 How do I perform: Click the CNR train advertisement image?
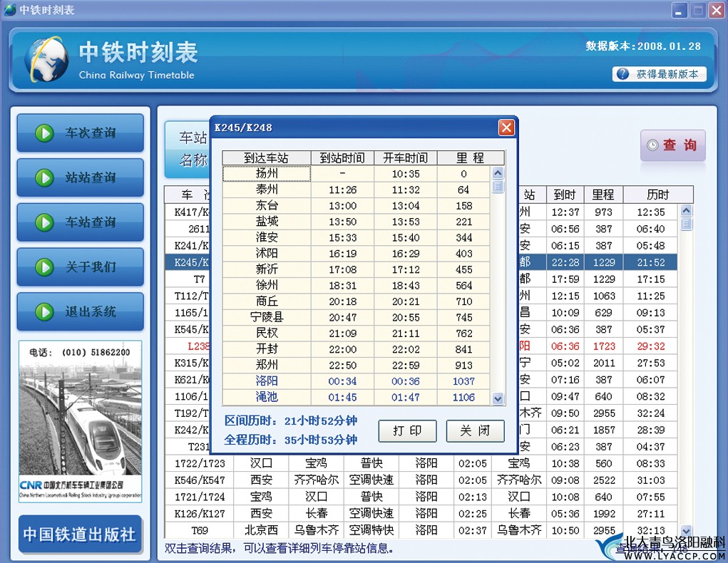[x=81, y=421]
